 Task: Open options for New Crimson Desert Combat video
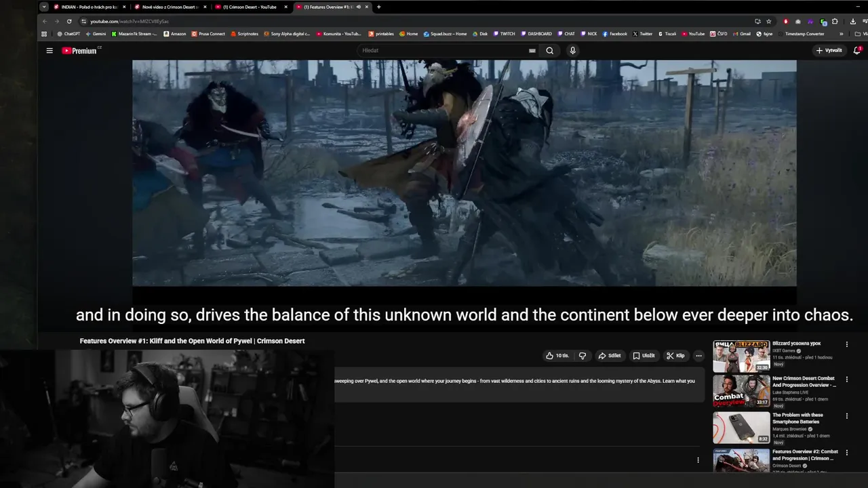[847, 380]
